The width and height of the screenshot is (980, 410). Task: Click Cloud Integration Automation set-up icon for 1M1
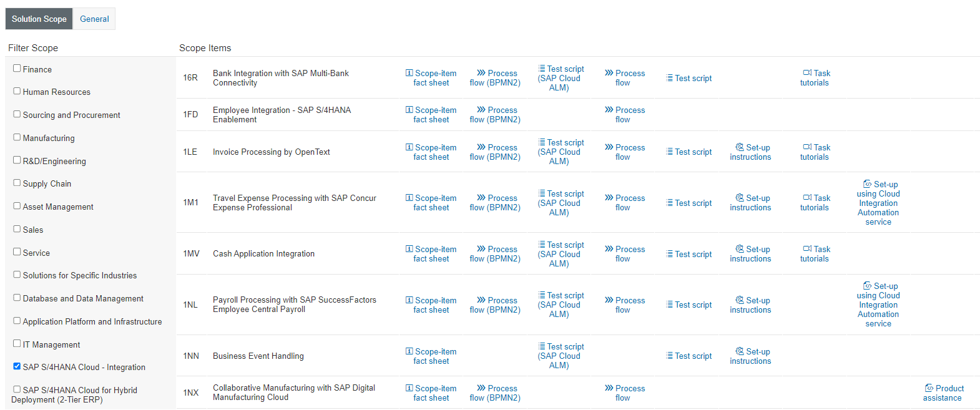click(867, 184)
